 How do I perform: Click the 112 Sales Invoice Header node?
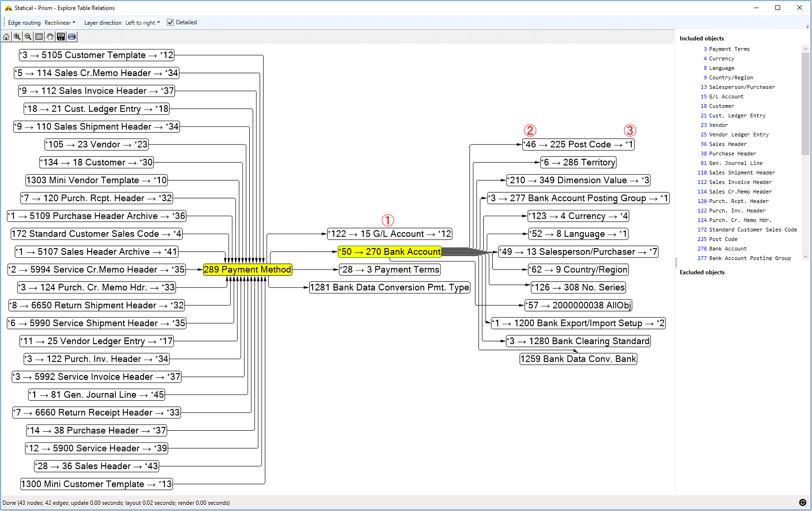[97, 91]
